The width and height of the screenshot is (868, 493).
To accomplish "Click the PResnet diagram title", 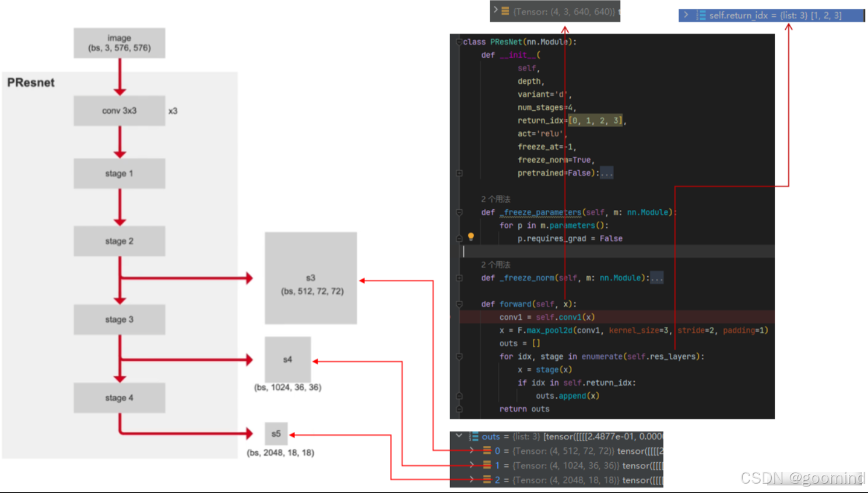I will 31,83.
